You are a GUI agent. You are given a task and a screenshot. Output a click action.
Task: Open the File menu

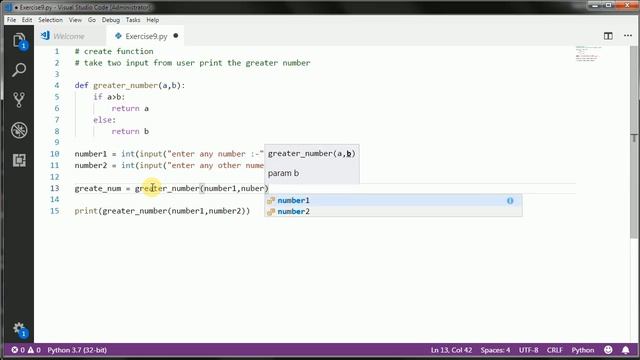point(11,20)
